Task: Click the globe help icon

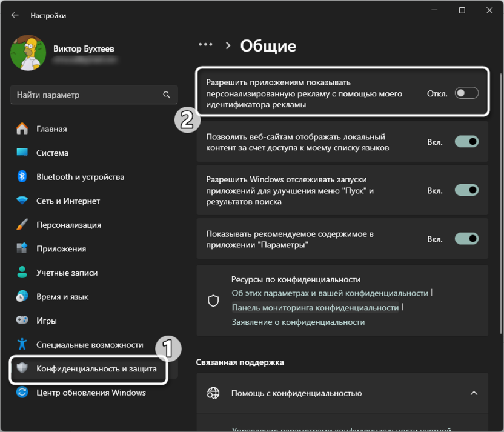Action: [213, 393]
